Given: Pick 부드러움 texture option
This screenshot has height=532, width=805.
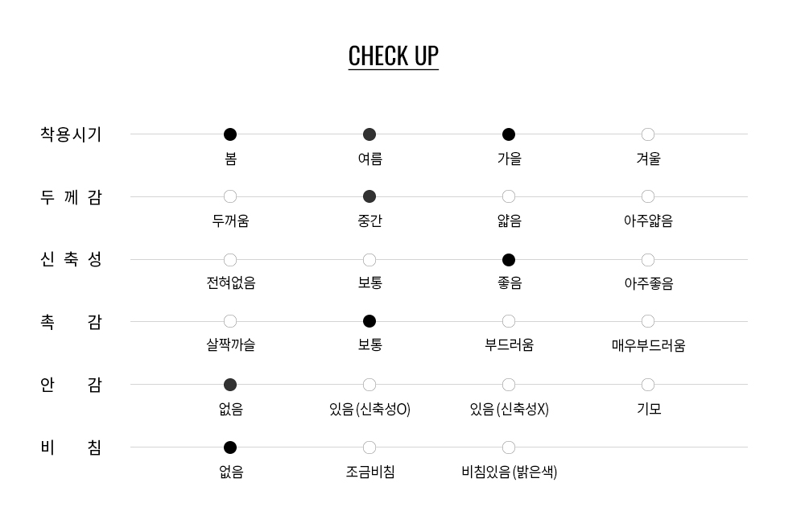Looking at the screenshot, I should pos(508,321).
